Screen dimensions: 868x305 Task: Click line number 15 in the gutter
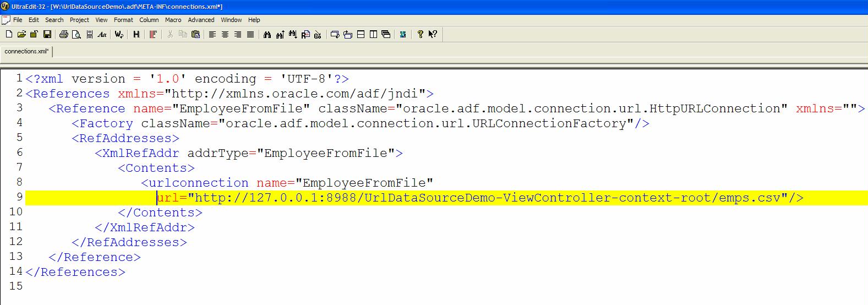16,286
